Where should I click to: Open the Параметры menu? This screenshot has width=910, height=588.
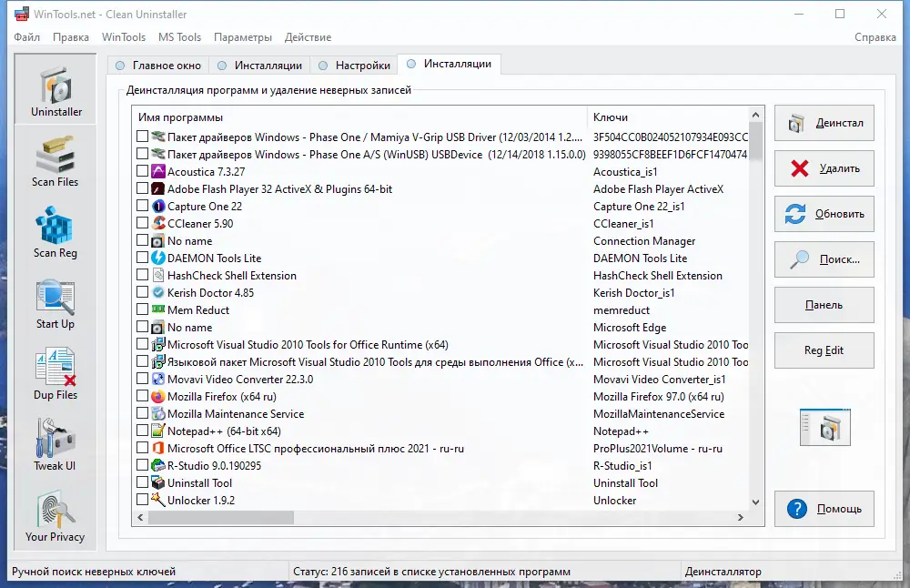point(243,37)
